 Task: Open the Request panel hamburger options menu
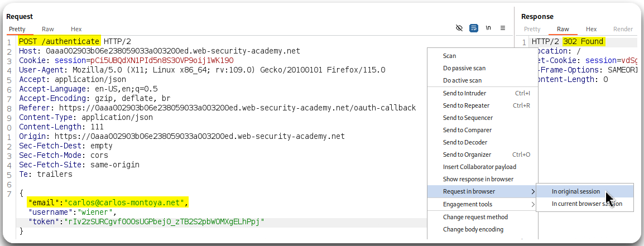pyautogui.click(x=503, y=27)
